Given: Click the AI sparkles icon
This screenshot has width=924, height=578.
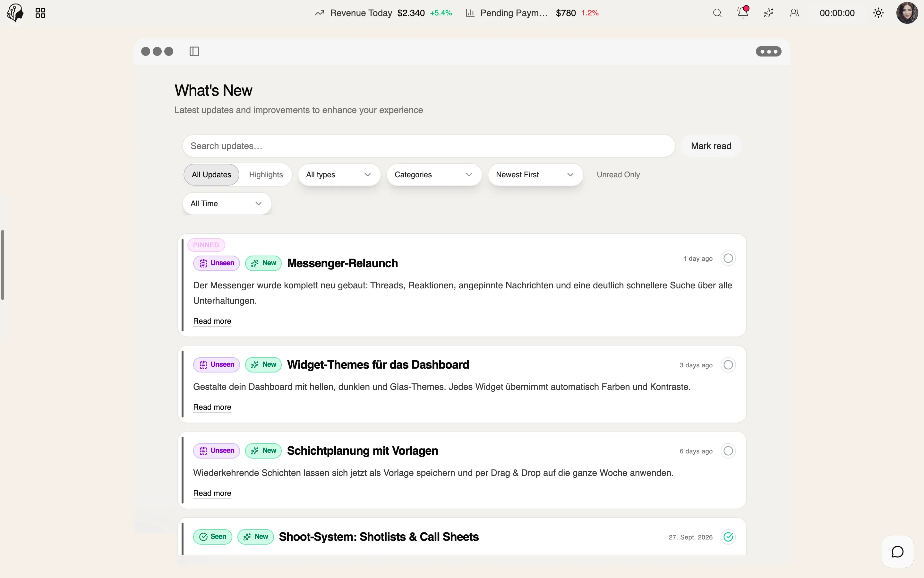Looking at the screenshot, I should point(769,13).
